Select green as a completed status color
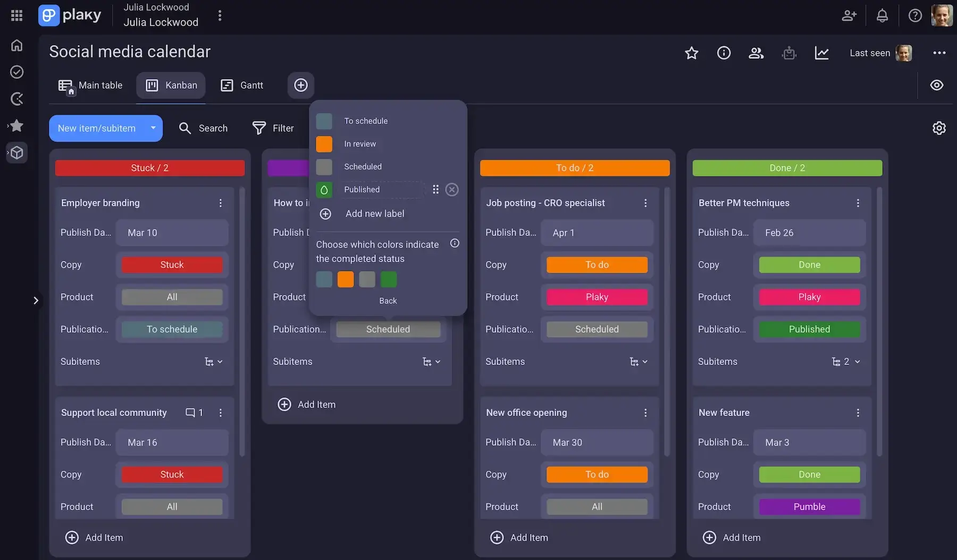The width and height of the screenshot is (957, 560). [x=389, y=279]
